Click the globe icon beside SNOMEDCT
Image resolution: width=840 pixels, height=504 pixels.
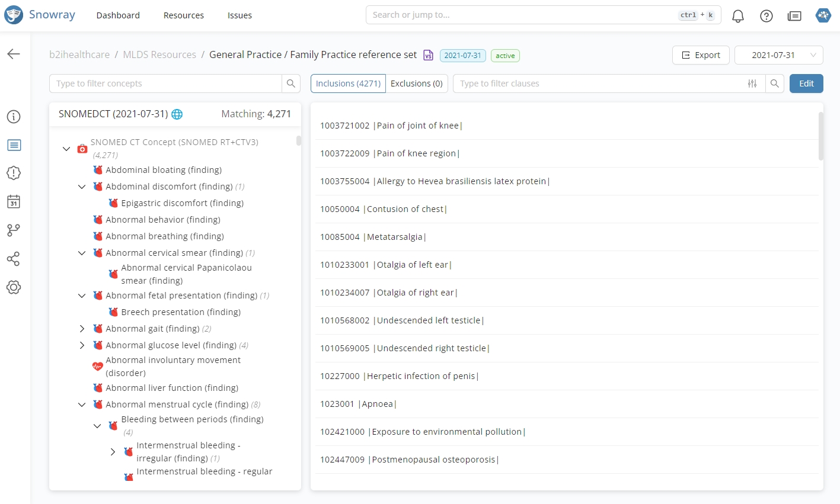click(177, 114)
